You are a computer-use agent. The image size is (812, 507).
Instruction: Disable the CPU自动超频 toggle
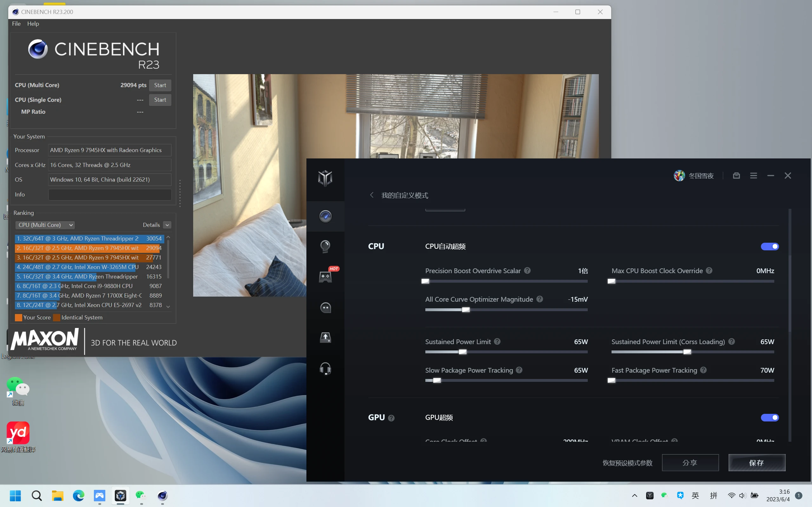(769, 247)
